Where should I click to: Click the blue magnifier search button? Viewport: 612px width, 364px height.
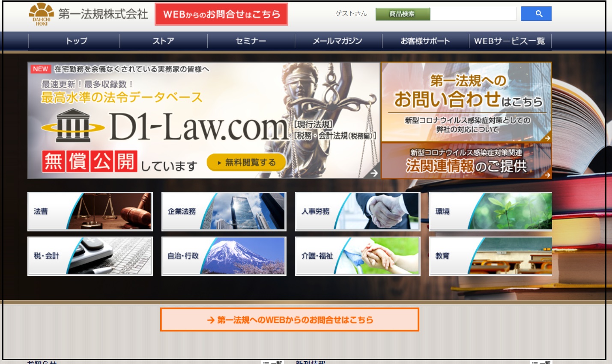click(536, 14)
